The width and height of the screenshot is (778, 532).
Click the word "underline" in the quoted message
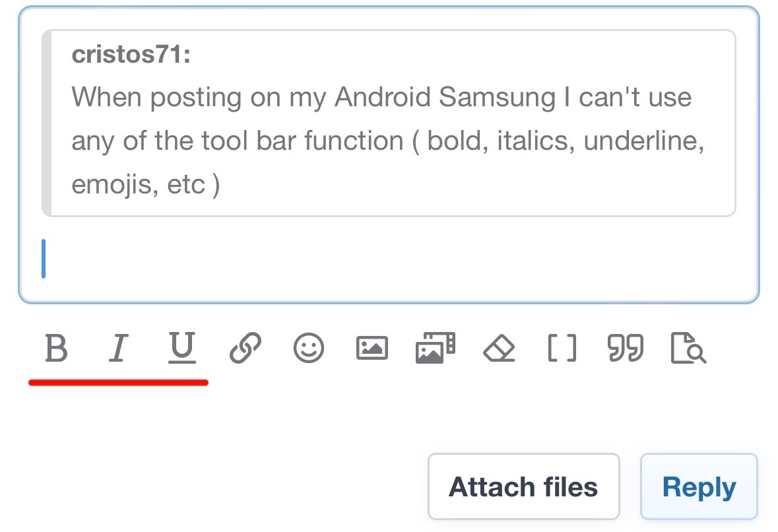(x=643, y=141)
